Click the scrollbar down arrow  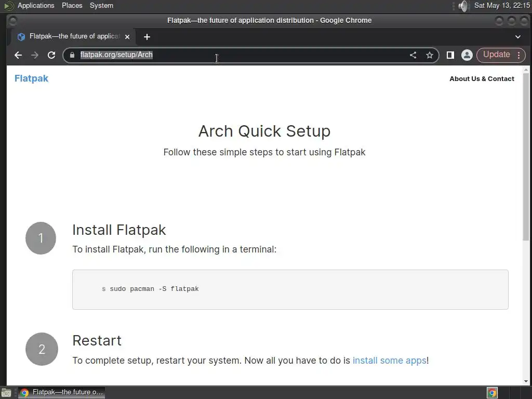pyautogui.click(x=526, y=381)
